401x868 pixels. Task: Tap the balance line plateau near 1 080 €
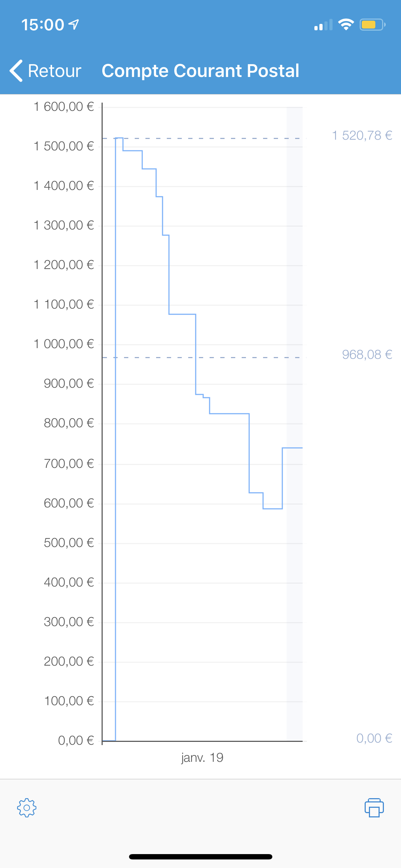point(182,314)
